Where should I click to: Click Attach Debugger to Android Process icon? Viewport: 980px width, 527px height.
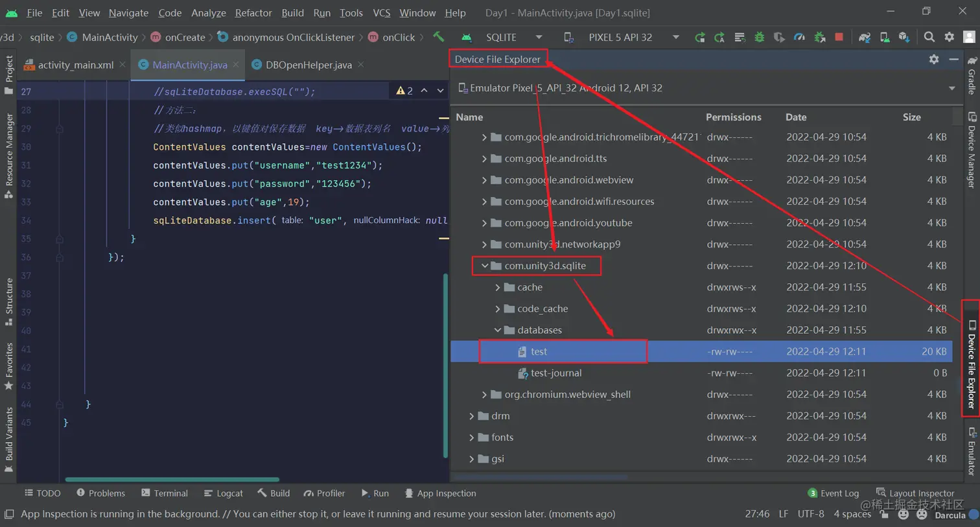click(820, 38)
